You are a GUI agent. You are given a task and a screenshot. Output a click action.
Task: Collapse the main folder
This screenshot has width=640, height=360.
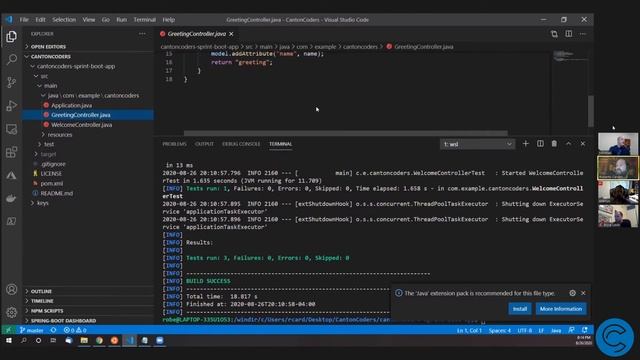[88, 86]
